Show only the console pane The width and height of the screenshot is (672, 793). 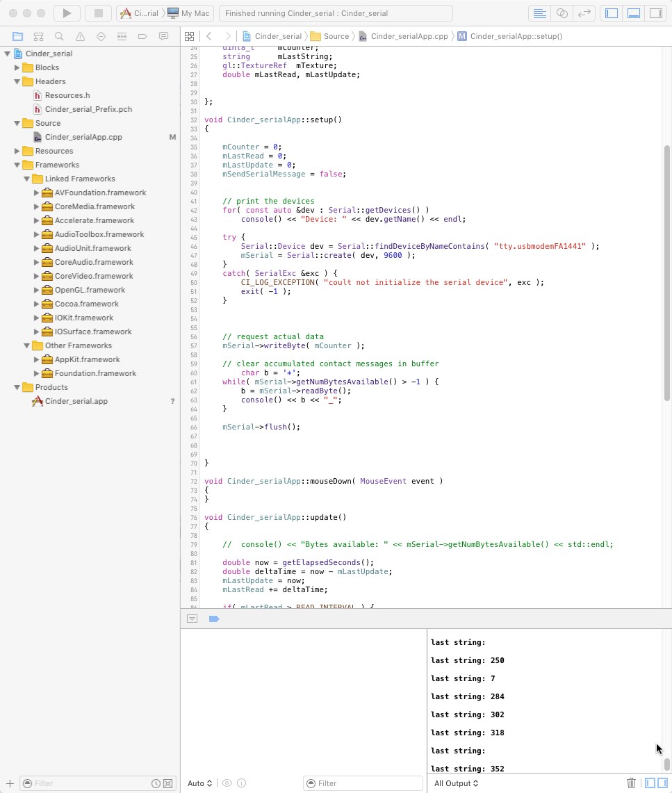tap(662, 783)
